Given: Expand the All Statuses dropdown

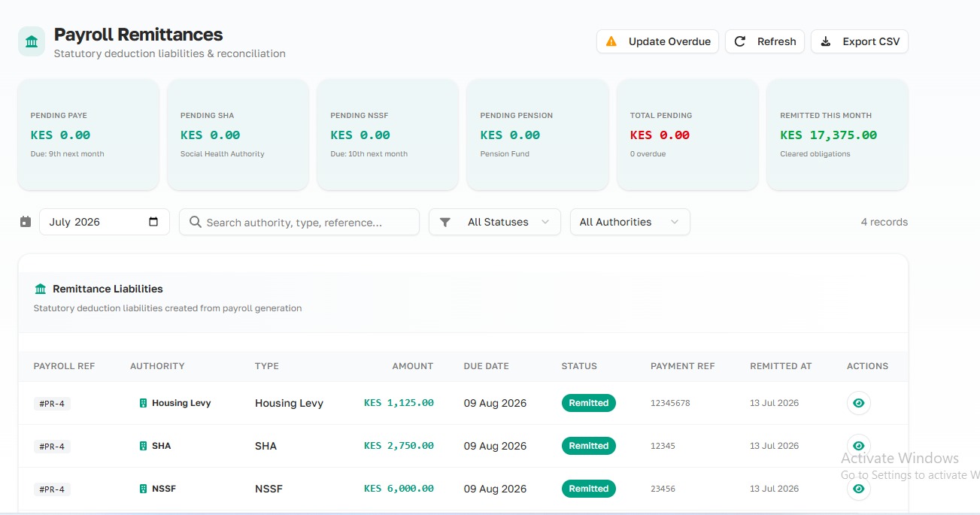Looking at the screenshot, I should pyautogui.click(x=495, y=222).
